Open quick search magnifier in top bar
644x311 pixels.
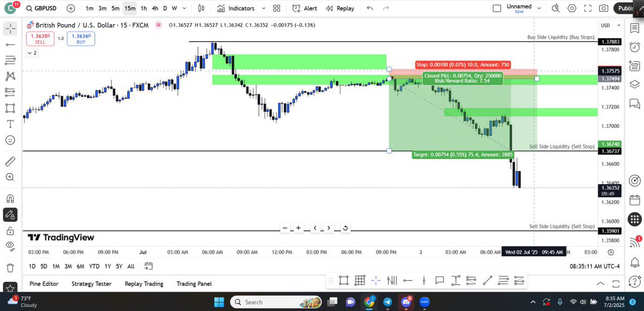pyautogui.click(x=555, y=9)
